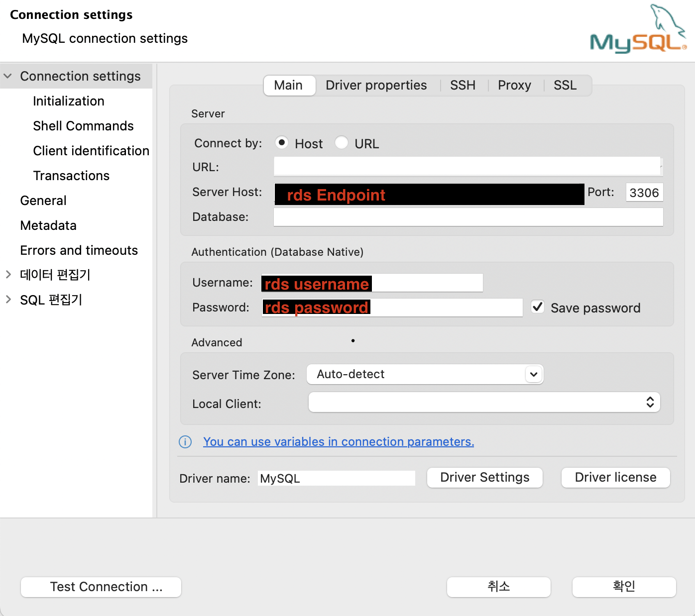Click the 확인 confirm button
695x616 pixels.
click(624, 587)
